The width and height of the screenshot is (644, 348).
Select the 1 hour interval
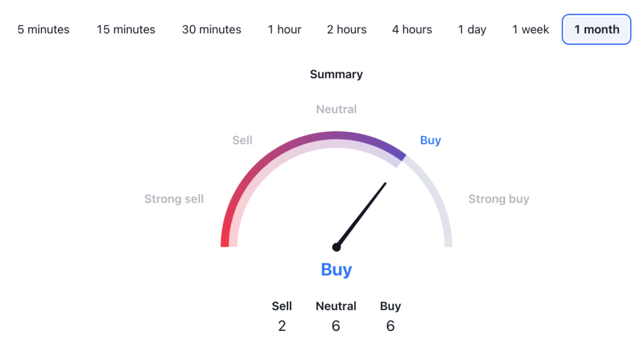pyautogui.click(x=284, y=30)
